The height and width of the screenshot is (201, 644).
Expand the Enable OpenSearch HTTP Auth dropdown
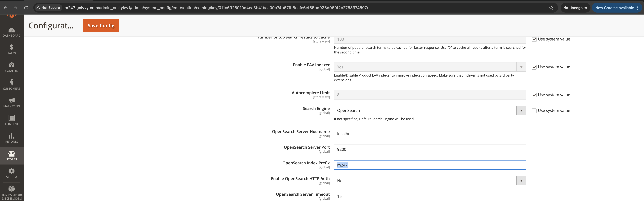(521, 180)
